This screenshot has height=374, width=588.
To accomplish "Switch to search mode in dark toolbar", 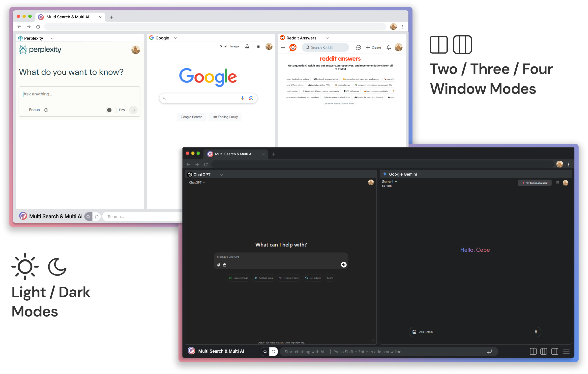I will pyautogui.click(x=265, y=351).
